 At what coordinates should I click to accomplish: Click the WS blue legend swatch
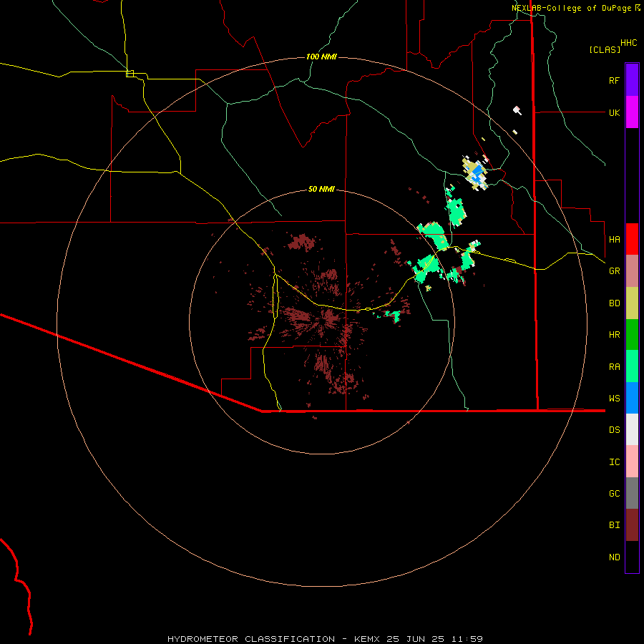pyautogui.click(x=632, y=398)
